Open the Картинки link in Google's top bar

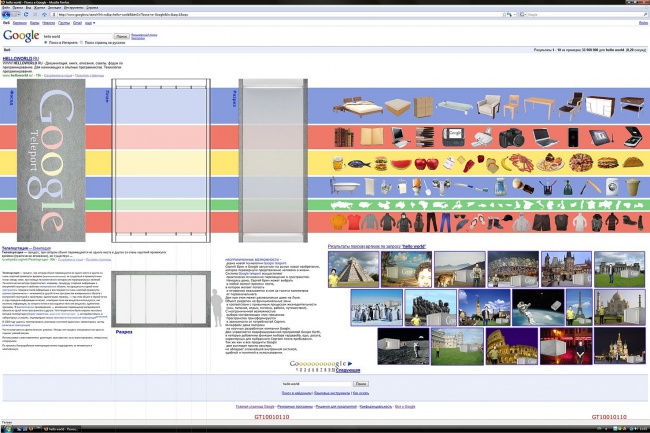pos(20,23)
